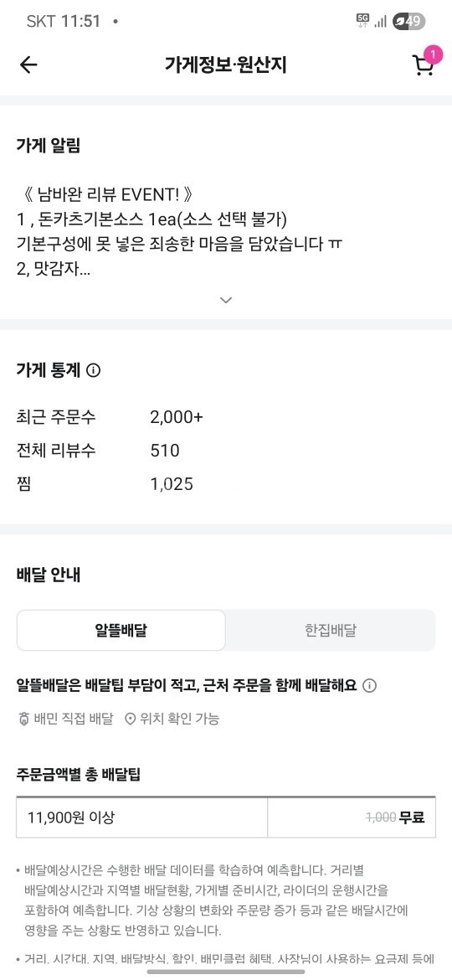The width and height of the screenshot is (452, 980).
Task: Tap the 최근 주문수 2,000+ stat
Action: 110,417
